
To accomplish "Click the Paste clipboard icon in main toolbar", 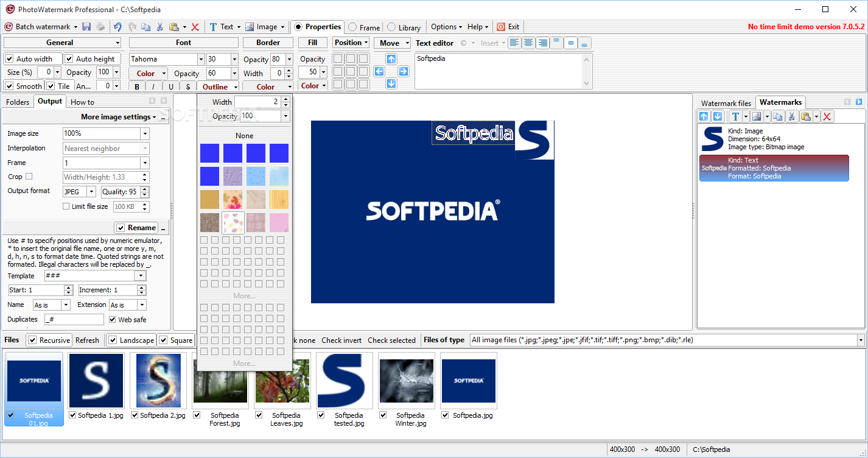I will pyautogui.click(x=174, y=27).
